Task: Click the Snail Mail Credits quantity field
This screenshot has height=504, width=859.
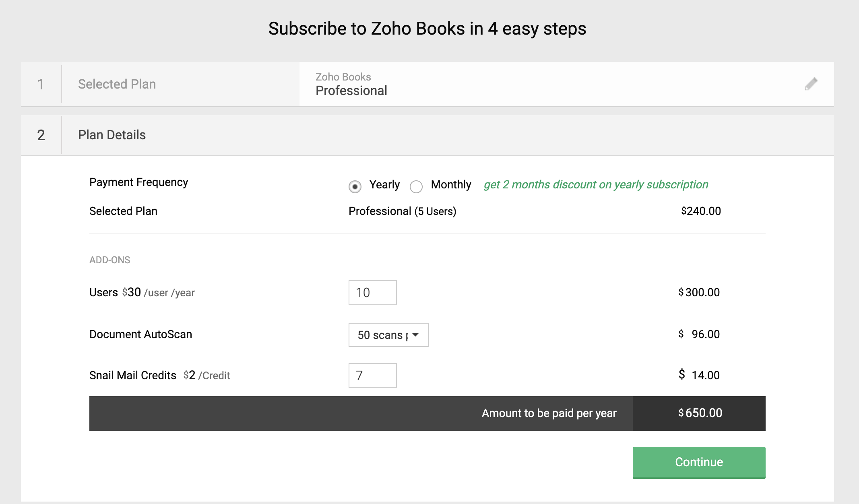Action: point(373,376)
